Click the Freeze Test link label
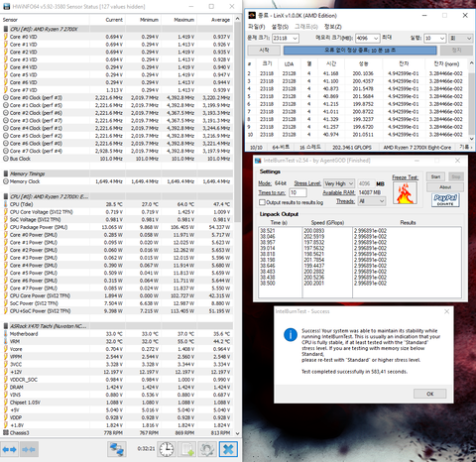The image size is (476, 462). (405, 177)
